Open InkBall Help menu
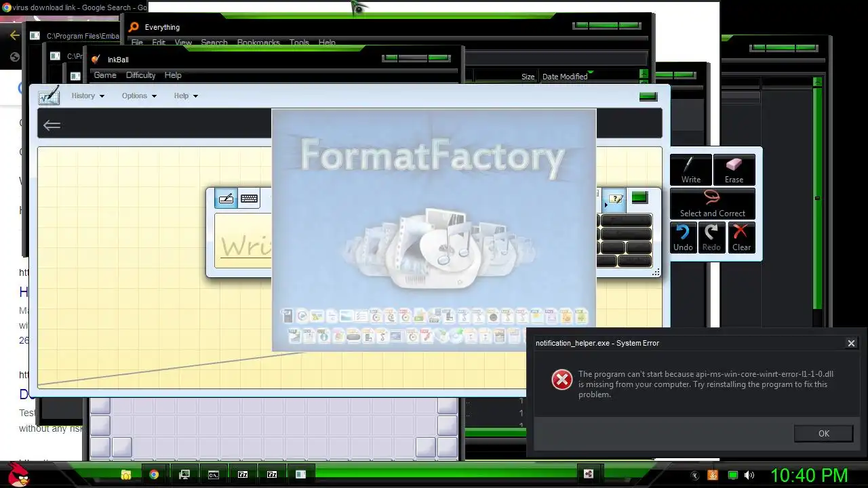 click(x=173, y=75)
